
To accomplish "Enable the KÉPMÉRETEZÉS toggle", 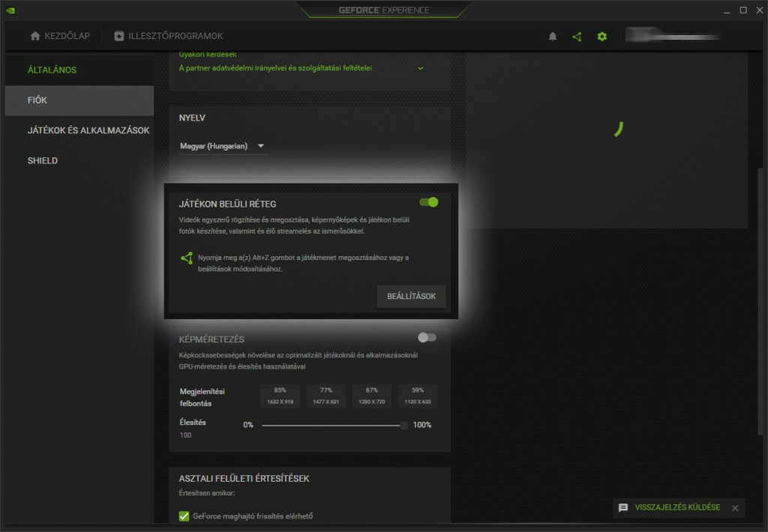I will [x=427, y=337].
